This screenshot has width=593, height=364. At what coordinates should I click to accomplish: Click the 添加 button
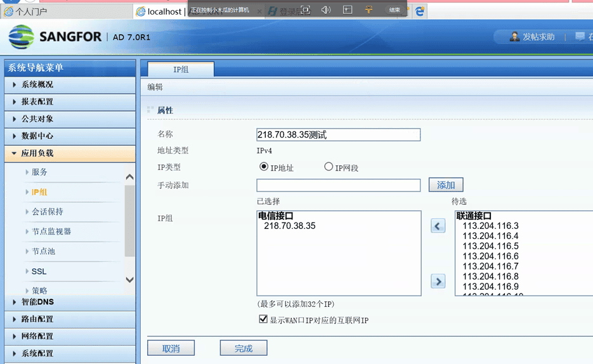pos(446,185)
